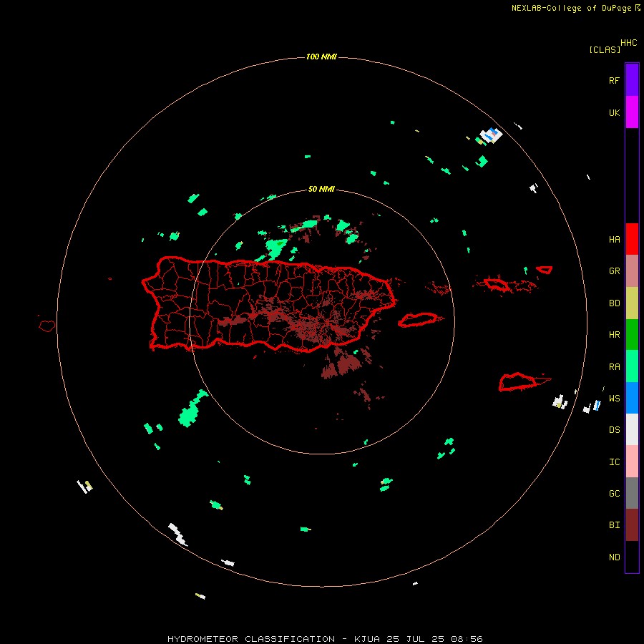Click the ND legend label
Screen dimensions: 644x644
click(614, 557)
